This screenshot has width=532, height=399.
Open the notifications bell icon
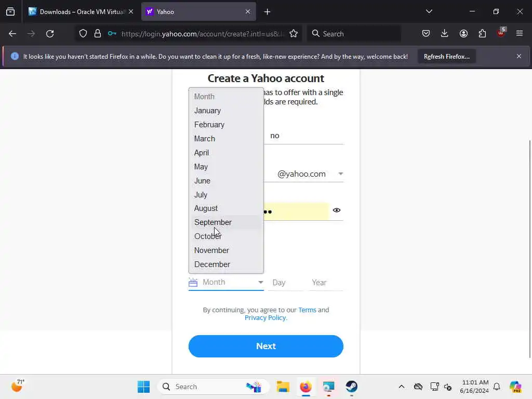coord(497,387)
